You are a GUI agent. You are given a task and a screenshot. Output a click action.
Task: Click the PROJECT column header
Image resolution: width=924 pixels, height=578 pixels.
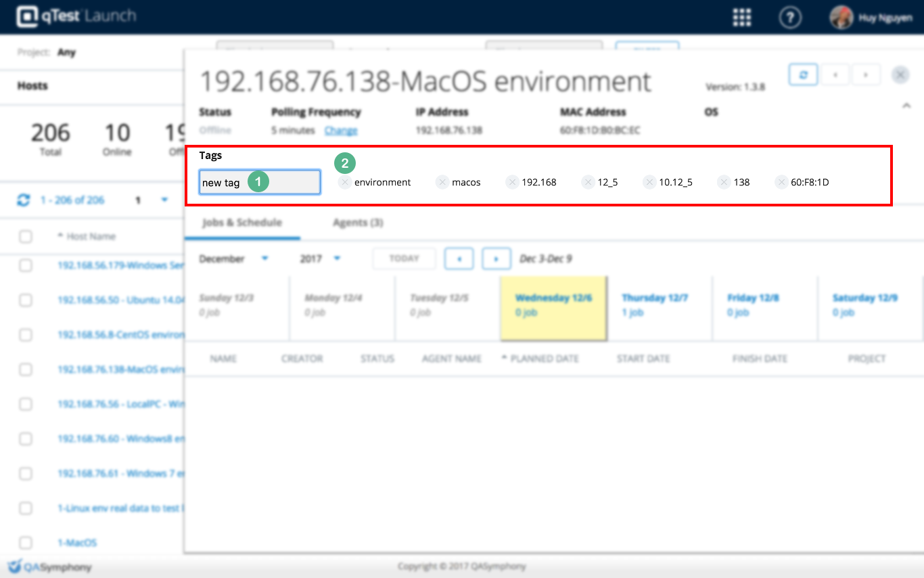click(x=867, y=359)
